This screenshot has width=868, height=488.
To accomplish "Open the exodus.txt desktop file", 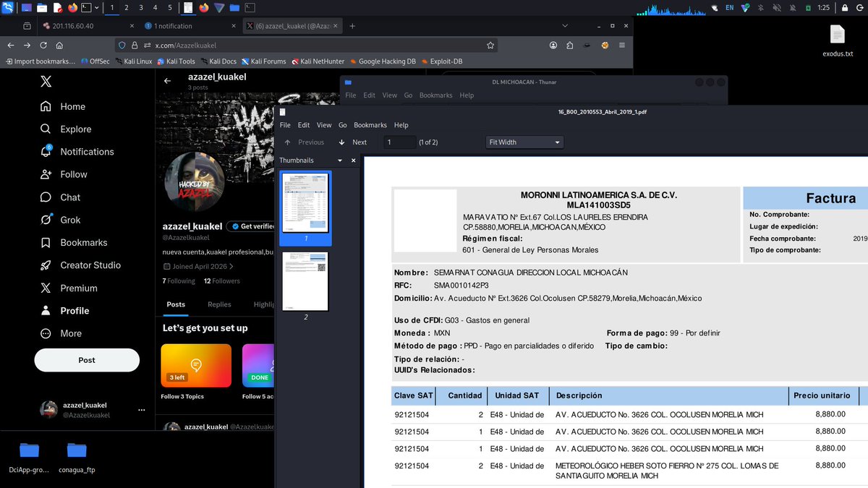I will 838,41.
